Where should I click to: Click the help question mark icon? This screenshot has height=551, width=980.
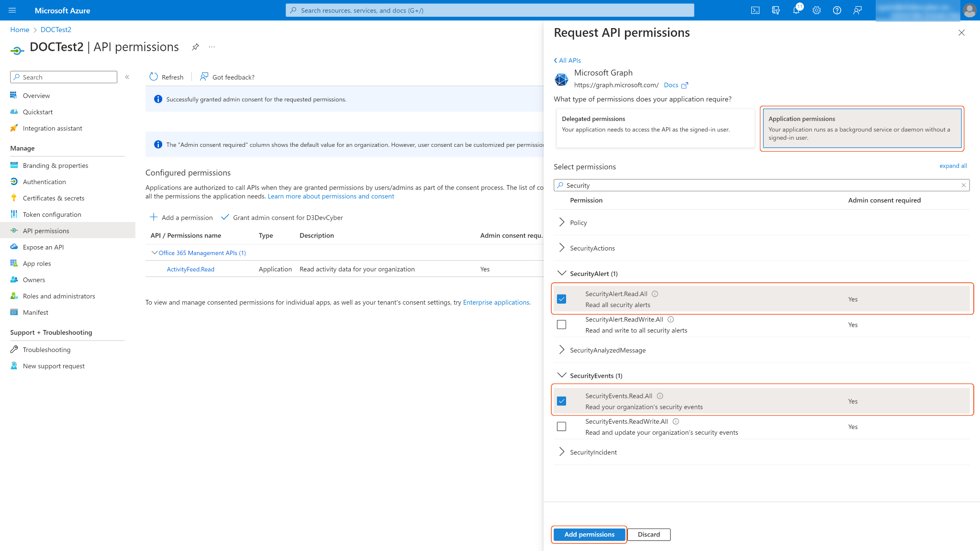[837, 10]
